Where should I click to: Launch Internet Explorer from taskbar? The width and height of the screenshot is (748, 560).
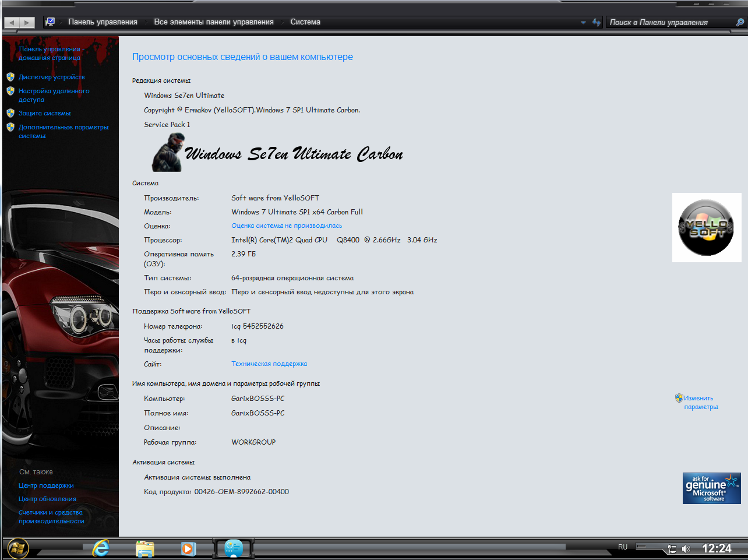tap(101, 548)
